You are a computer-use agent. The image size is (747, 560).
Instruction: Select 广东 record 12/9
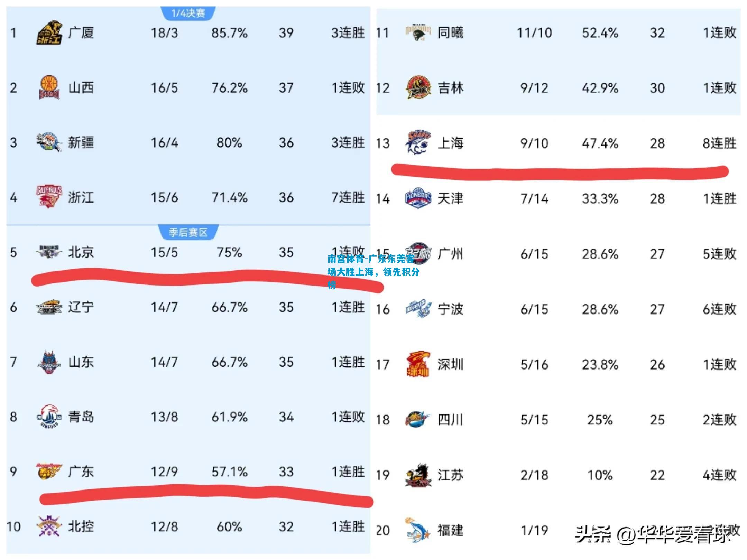[x=164, y=472]
